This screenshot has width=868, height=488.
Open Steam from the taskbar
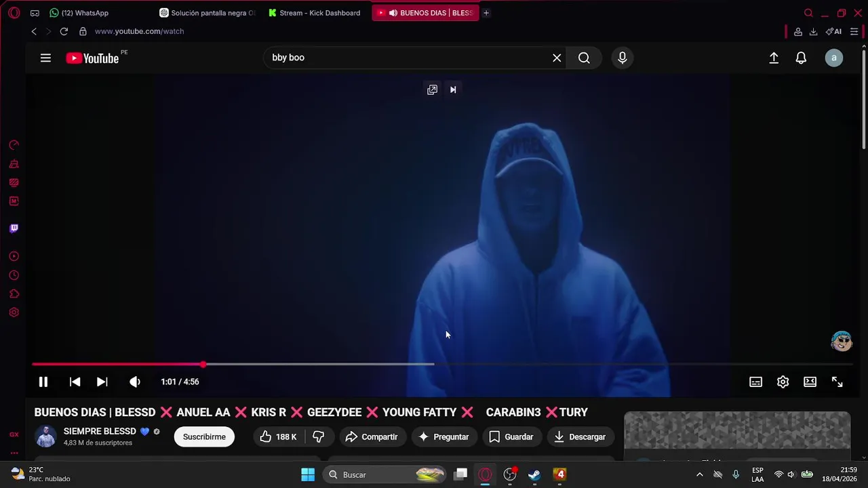coord(534,474)
